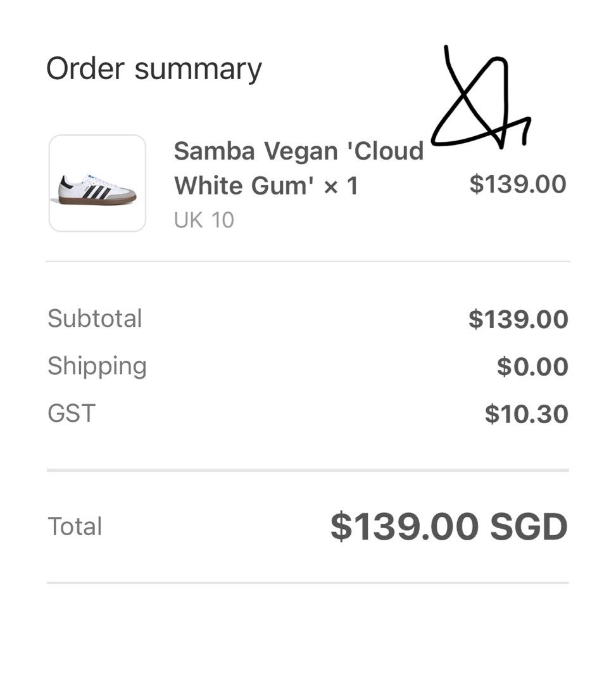Click the divider line below Total
The image size is (616, 684).
[x=308, y=583]
